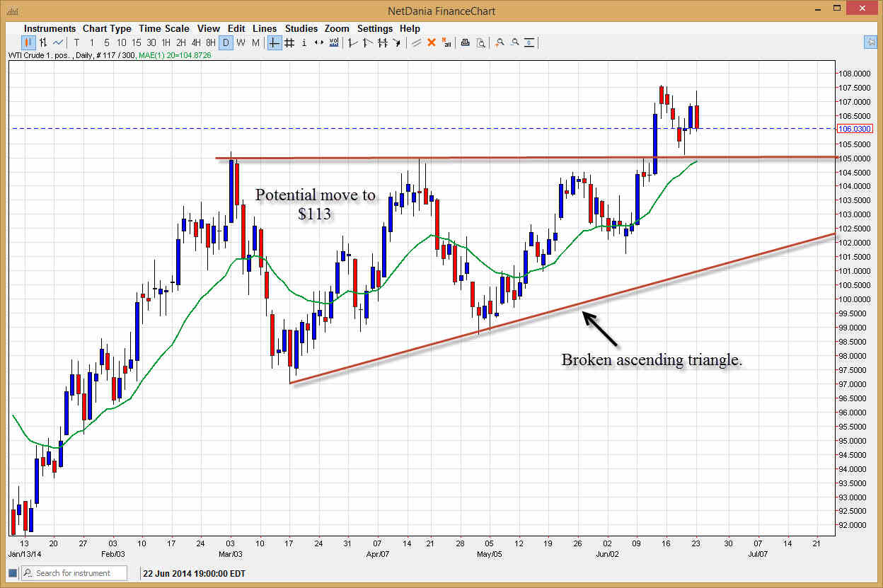
Task: Enable the Daily (D) timeframe
Action: tap(226, 42)
